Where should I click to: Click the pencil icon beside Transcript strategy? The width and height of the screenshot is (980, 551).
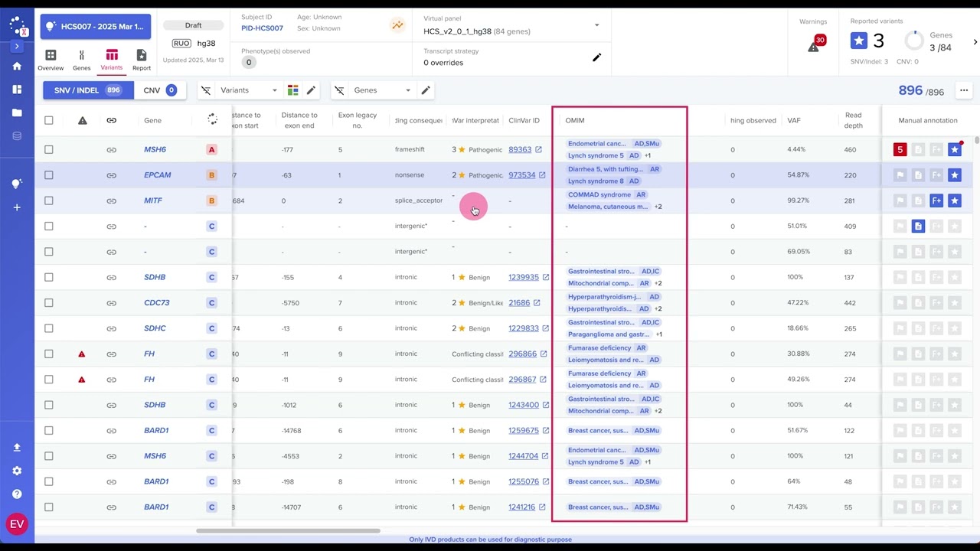coord(597,57)
